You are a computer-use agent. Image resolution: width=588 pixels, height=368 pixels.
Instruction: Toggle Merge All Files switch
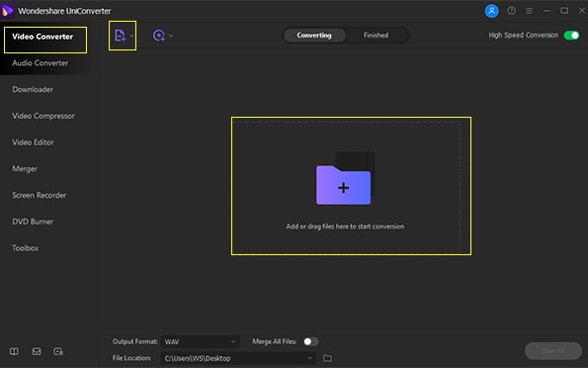[311, 341]
